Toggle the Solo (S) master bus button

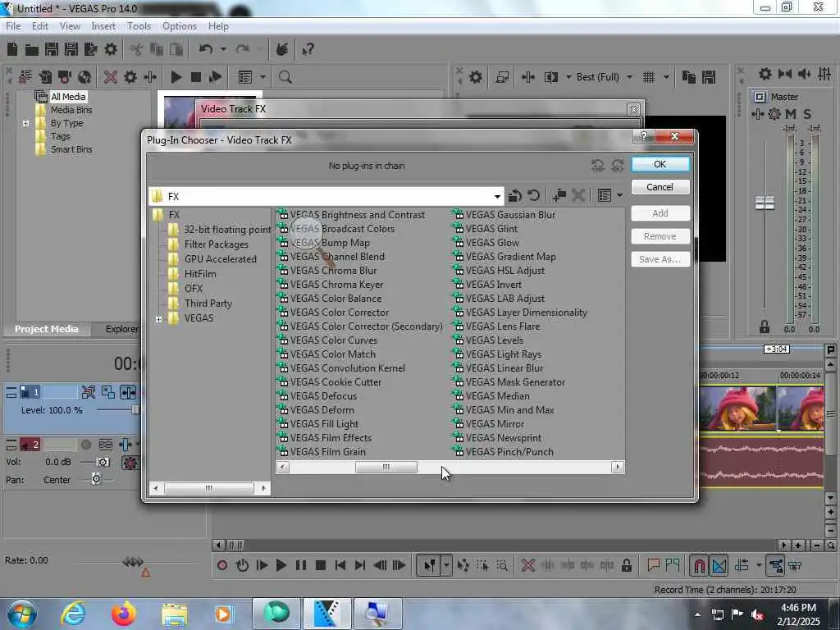point(807,113)
